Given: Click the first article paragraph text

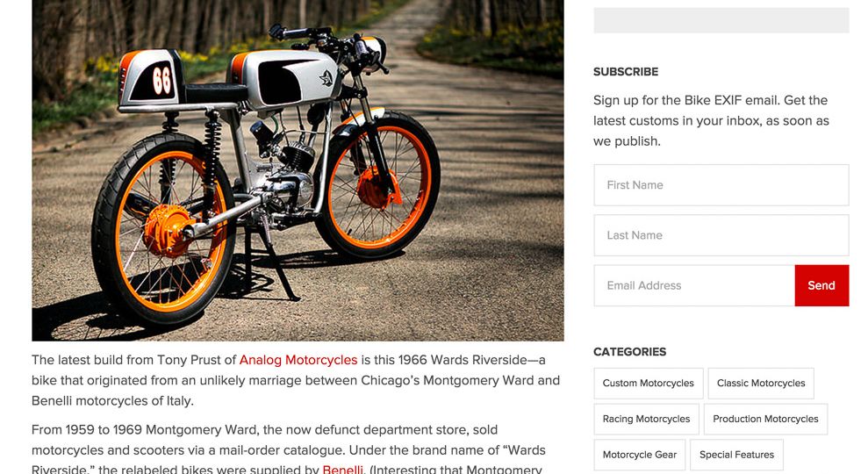Looking at the screenshot, I should pyautogui.click(x=296, y=380).
